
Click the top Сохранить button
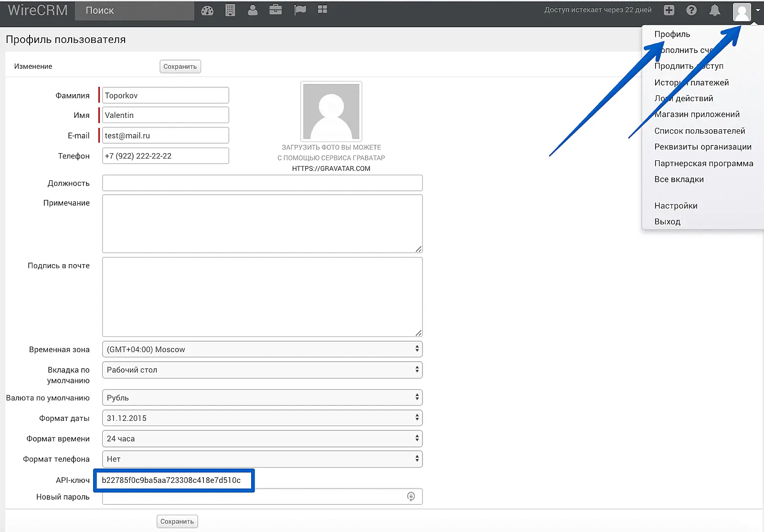(180, 66)
